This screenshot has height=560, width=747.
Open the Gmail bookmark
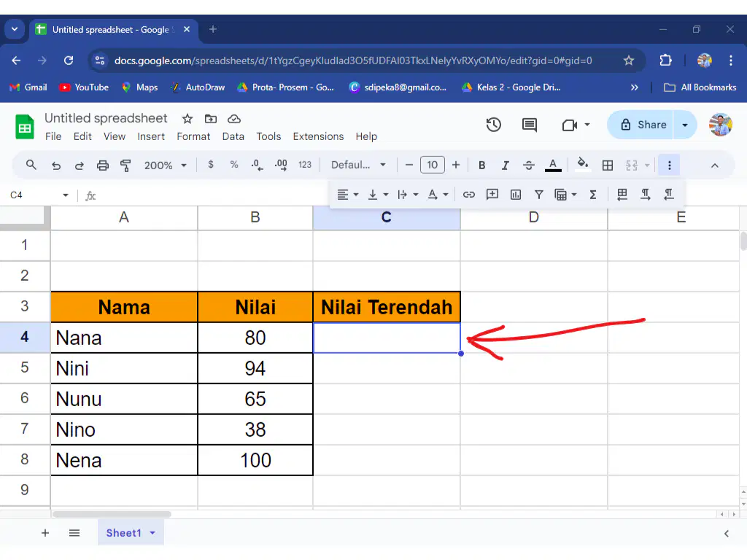[28, 87]
